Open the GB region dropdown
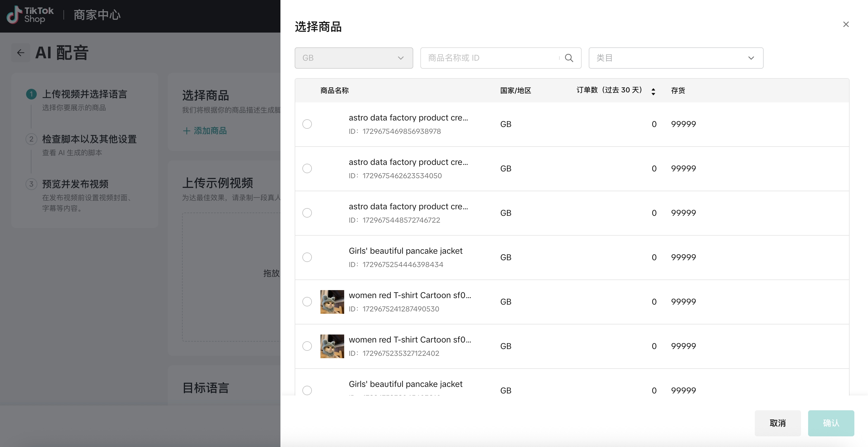 pyautogui.click(x=353, y=58)
